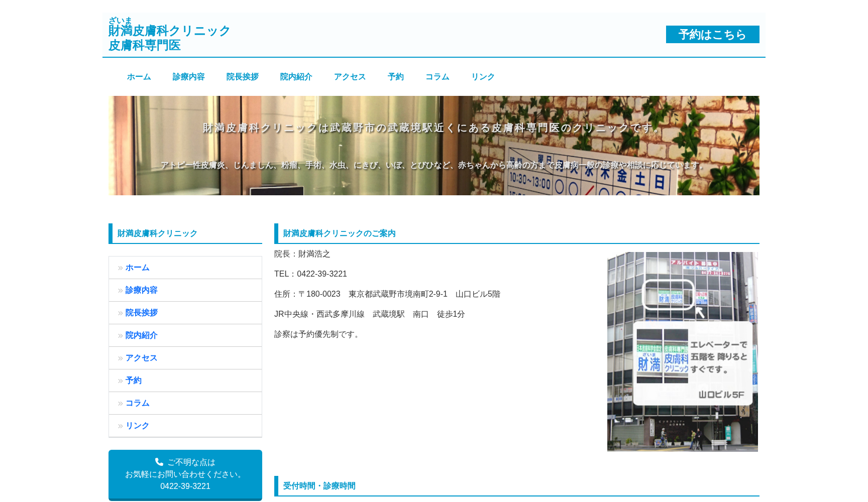The image size is (868, 502).
Task: Select 予約 in the top navigation bar
Action: 395,77
